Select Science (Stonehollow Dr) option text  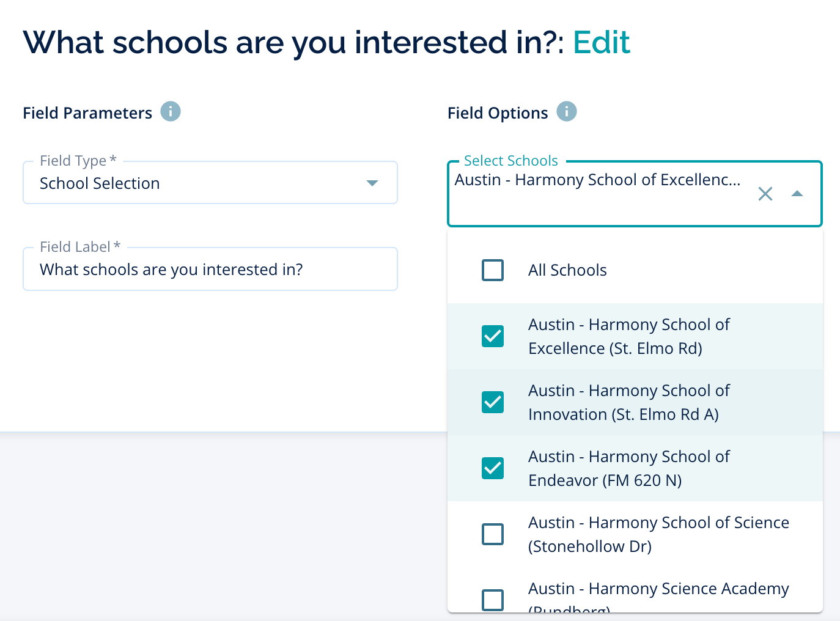[x=658, y=534]
